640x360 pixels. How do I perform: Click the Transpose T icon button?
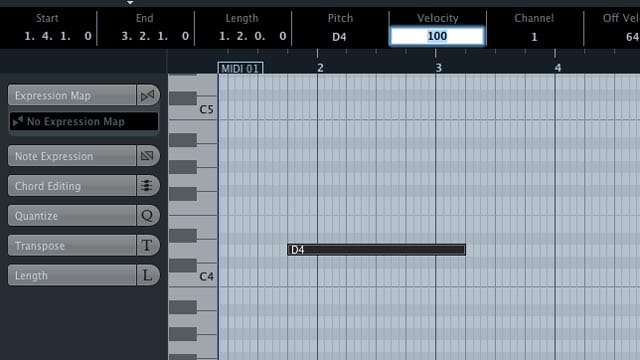pos(148,245)
